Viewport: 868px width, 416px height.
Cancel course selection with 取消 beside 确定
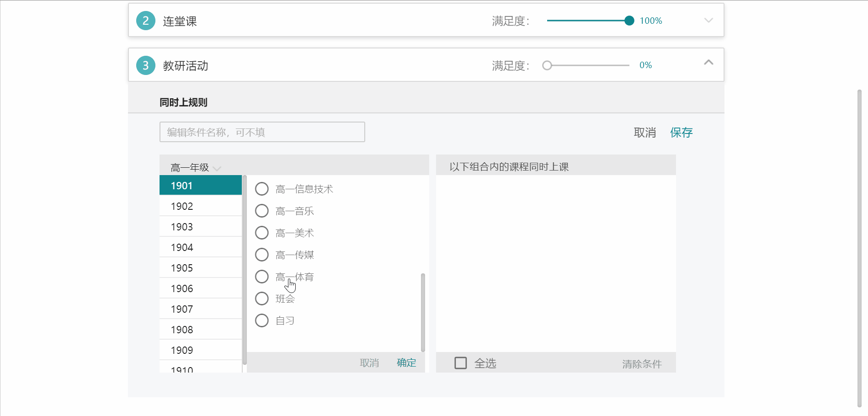point(369,363)
